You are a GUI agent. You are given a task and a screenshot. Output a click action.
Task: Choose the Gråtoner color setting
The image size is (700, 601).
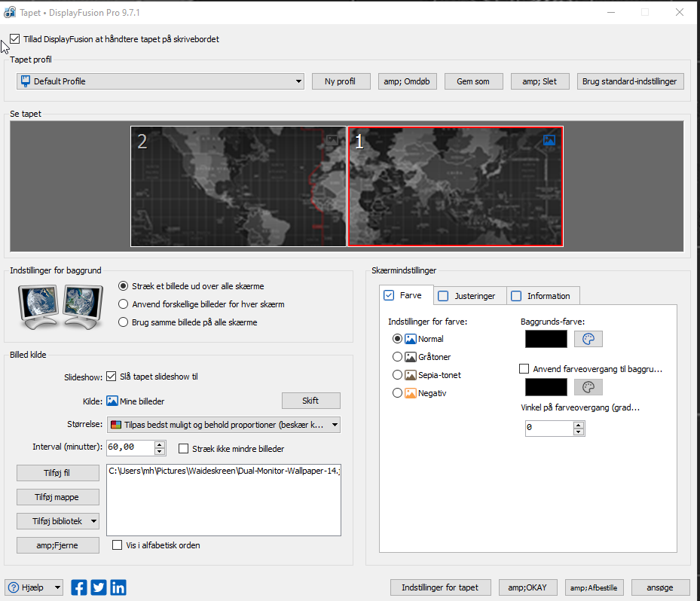click(397, 357)
